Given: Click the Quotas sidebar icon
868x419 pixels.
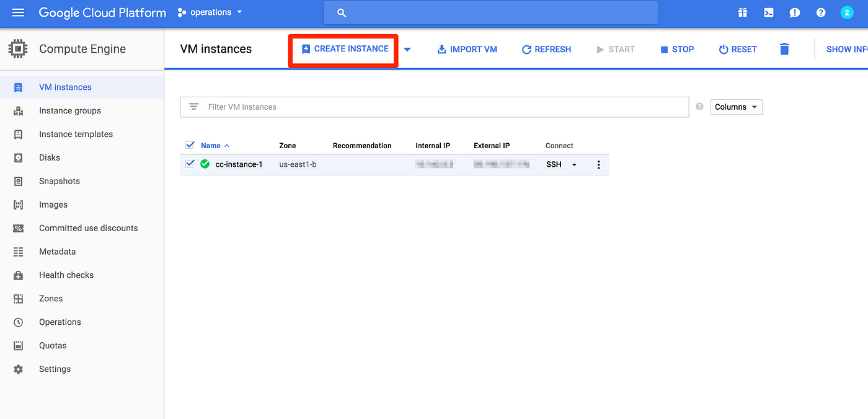Looking at the screenshot, I should [18, 346].
